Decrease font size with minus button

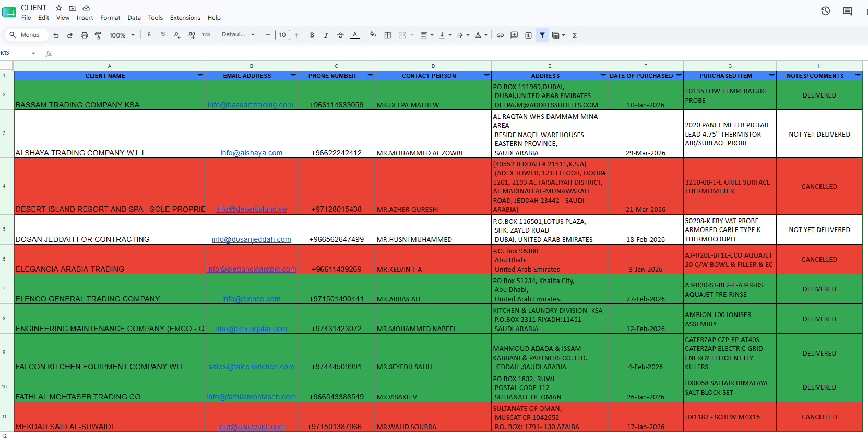pyautogui.click(x=268, y=35)
